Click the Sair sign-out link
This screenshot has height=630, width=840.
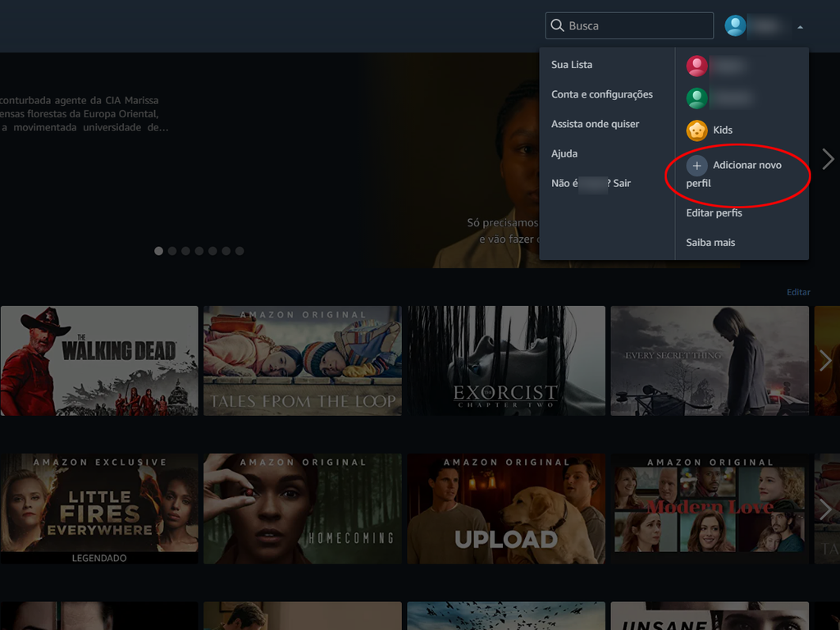(622, 183)
